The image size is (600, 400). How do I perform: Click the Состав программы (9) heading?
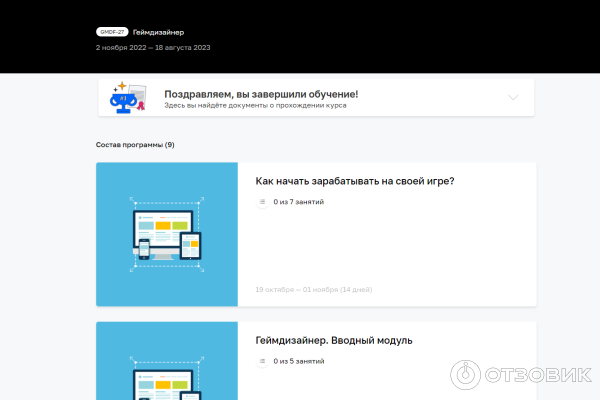pyautogui.click(x=135, y=145)
